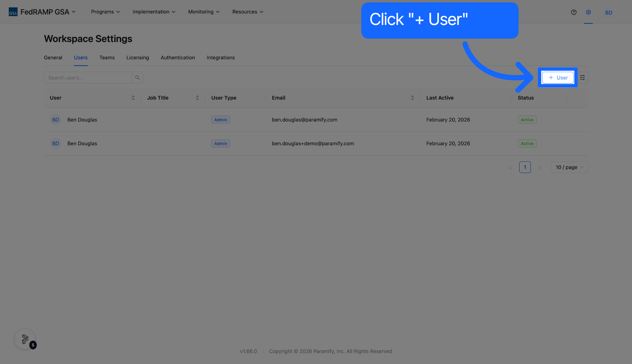
Task: Open the table filter settings icon
Action: click(x=582, y=78)
